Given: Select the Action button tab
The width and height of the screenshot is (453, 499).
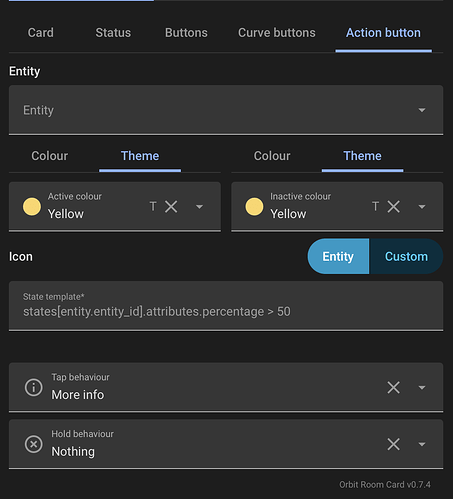Looking at the screenshot, I should (383, 33).
